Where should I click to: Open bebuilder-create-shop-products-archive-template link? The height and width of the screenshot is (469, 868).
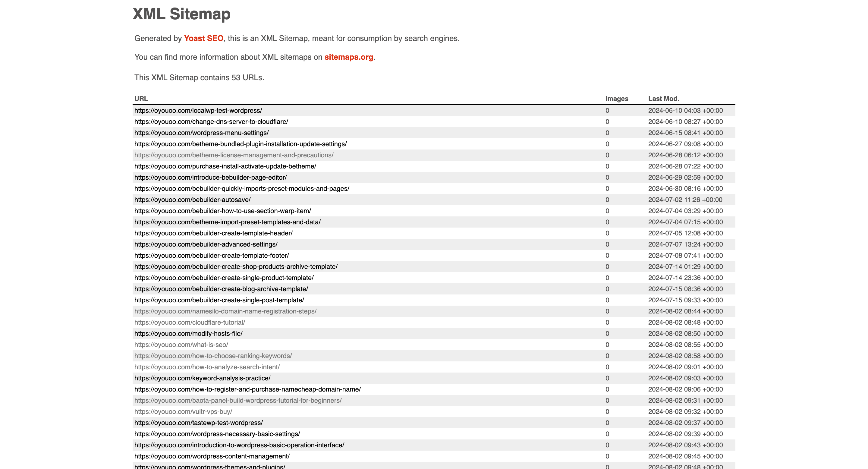(x=236, y=266)
